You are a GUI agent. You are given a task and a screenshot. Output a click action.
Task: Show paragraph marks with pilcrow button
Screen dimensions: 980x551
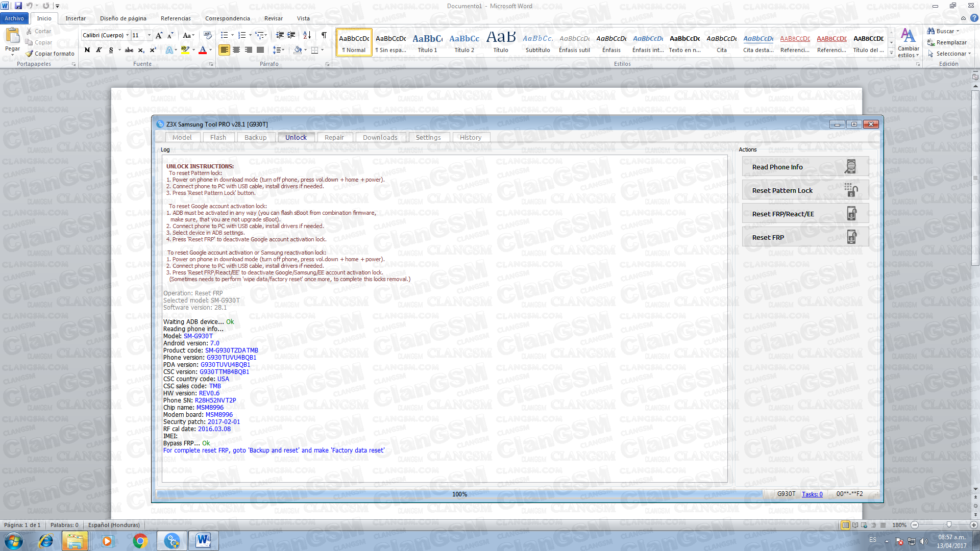point(324,35)
